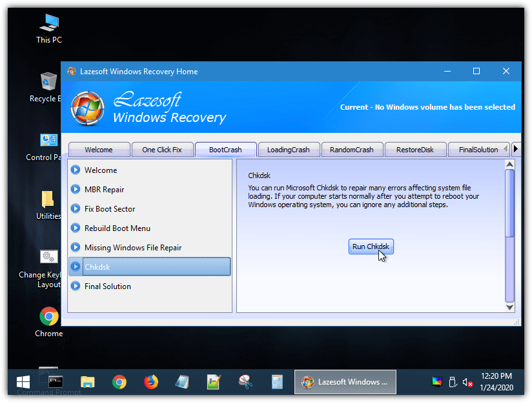
Task: Click the Snipping Tool scissors icon in taskbar
Action: (246, 382)
